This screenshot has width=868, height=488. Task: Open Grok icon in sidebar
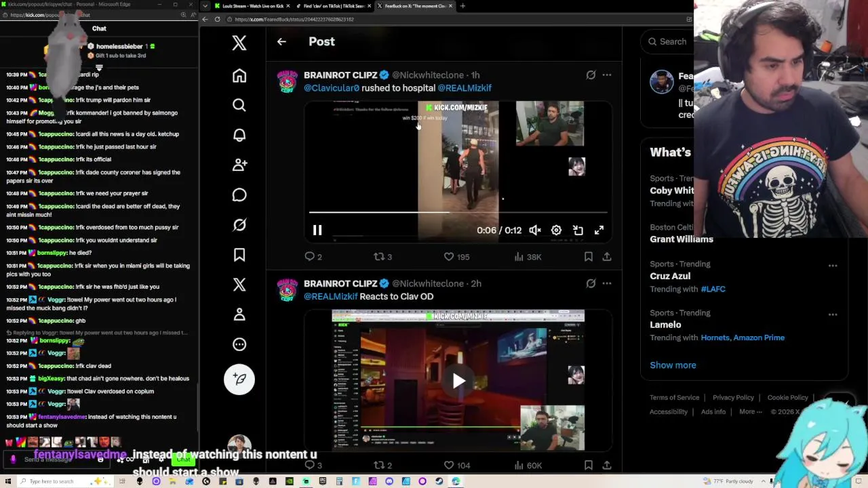tap(239, 225)
